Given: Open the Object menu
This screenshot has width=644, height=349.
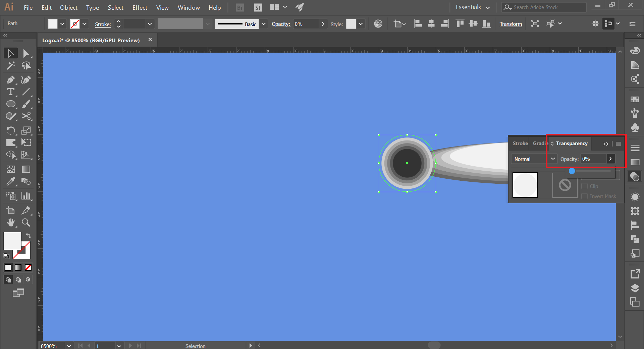Looking at the screenshot, I should point(69,7).
